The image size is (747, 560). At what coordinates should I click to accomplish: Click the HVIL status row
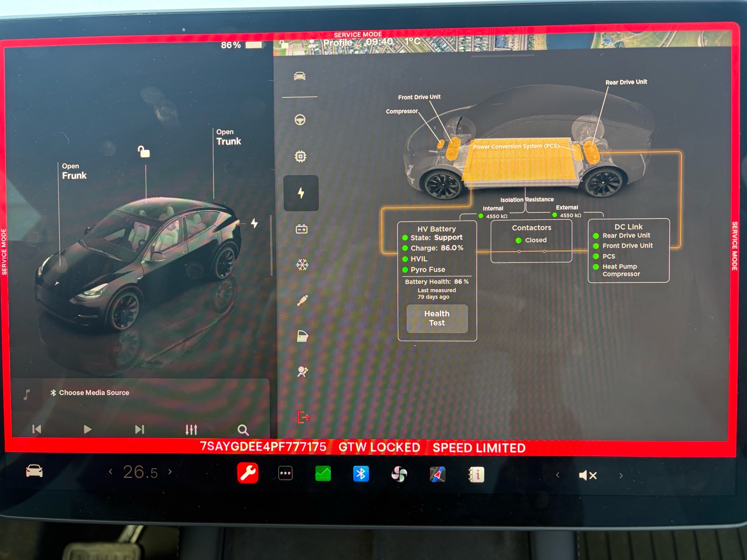[x=415, y=259]
